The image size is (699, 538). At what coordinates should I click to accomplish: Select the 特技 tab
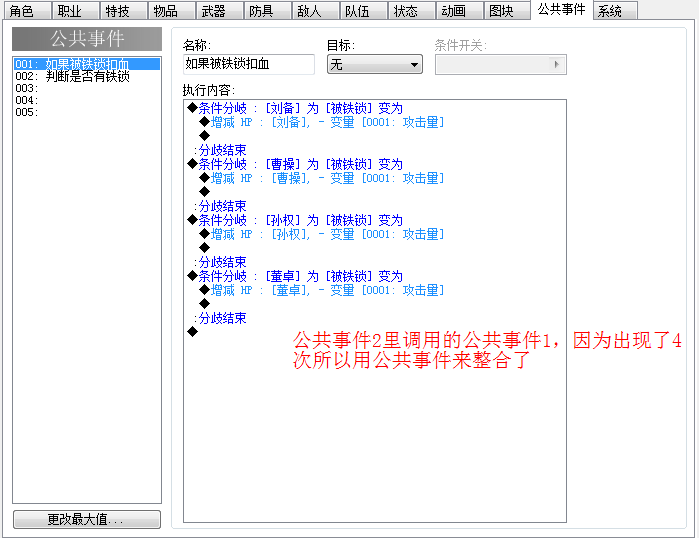pyautogui.click(x=124, y=11)
